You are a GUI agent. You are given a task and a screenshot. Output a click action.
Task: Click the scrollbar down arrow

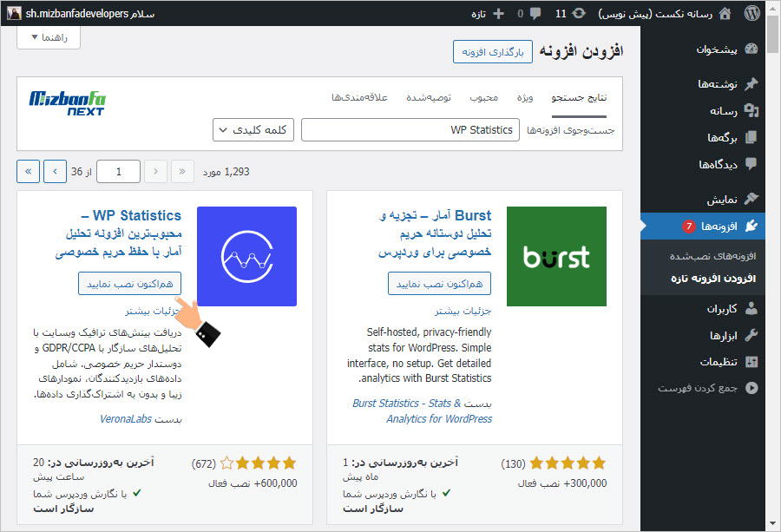772,523
